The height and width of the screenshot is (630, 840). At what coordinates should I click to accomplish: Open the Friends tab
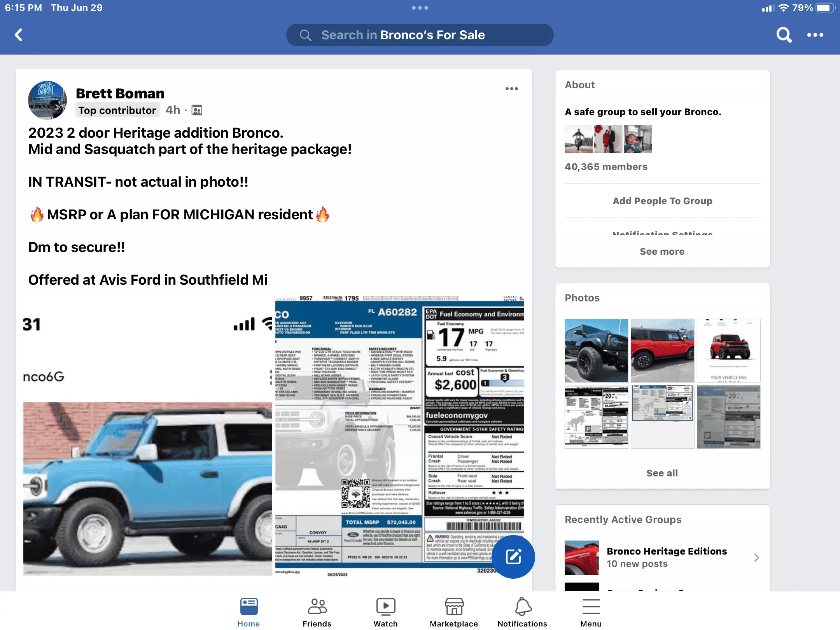pyautogui.click(x=317, y=612)
